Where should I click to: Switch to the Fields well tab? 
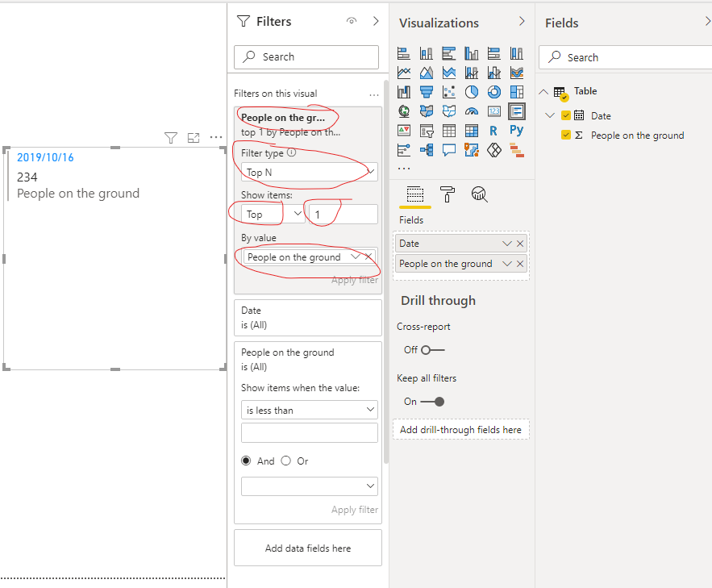pyautogui.click(x=415, y=194)
